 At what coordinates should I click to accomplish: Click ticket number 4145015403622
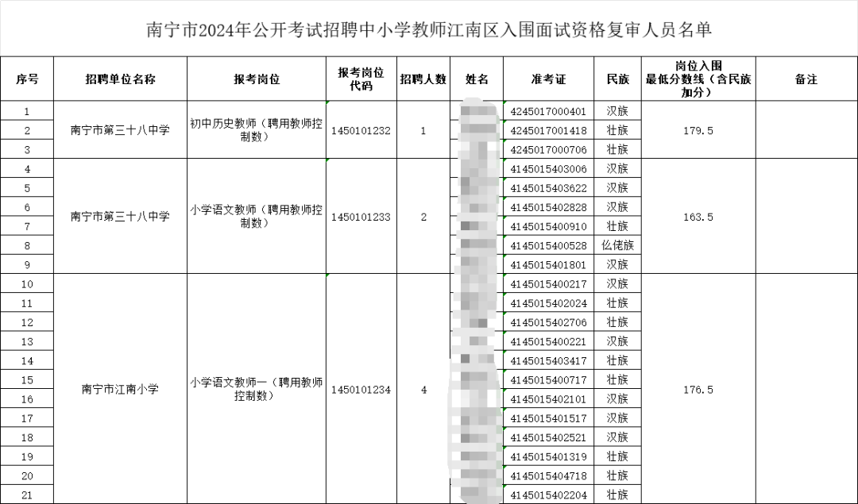tap(549, 187)
